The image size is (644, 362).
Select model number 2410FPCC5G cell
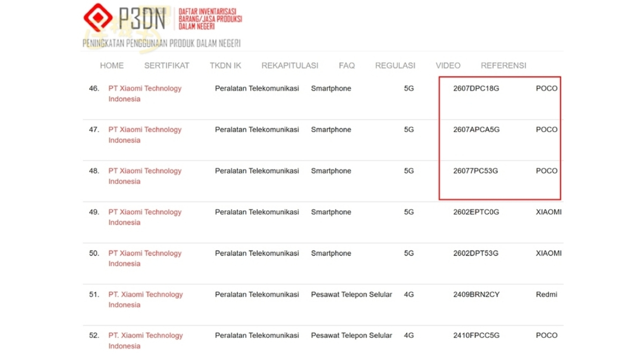pyautogui.click(x=476, y=335)
